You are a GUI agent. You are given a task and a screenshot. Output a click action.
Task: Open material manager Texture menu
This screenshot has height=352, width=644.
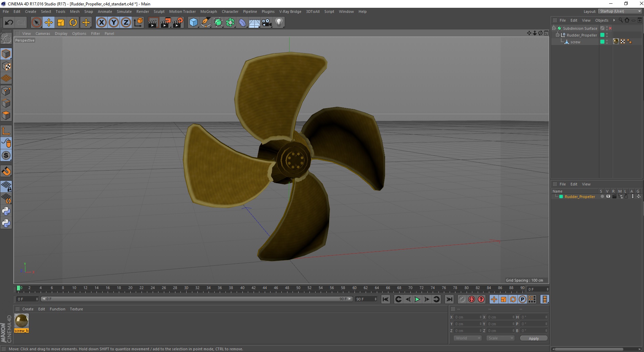tap(76, 309)
